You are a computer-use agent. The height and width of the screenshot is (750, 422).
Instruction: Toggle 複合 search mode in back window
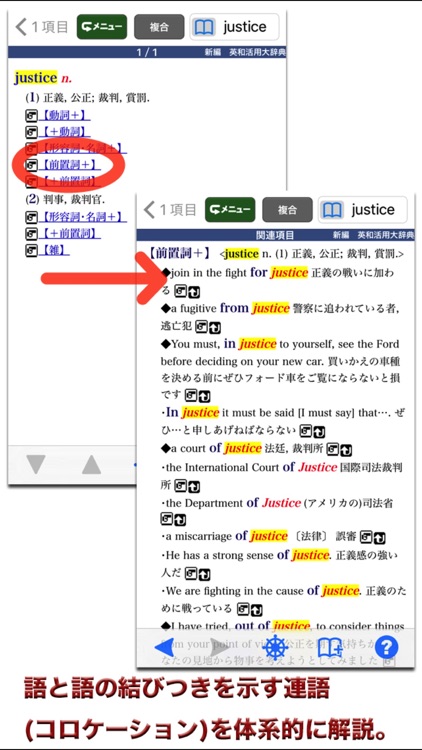click(159, 27)
